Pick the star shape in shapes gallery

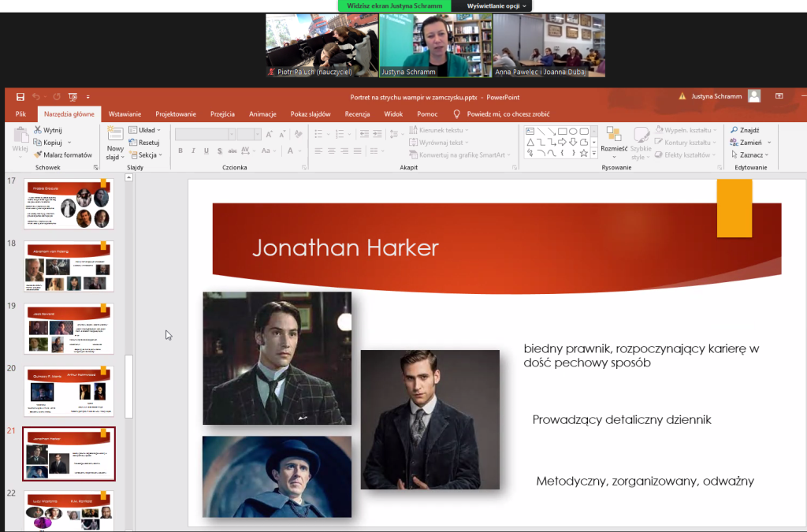tap(584, 153)
